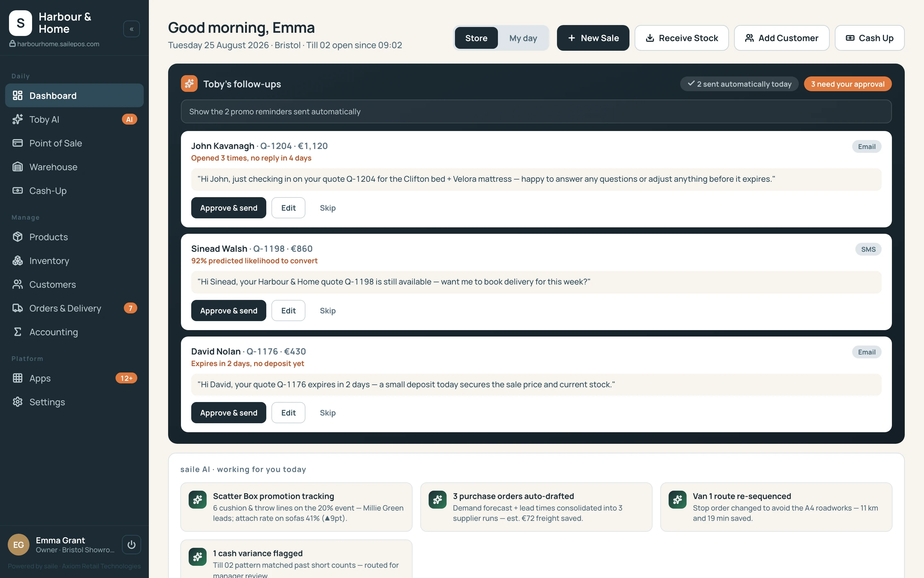Click the Cash Up button in header

869,38
